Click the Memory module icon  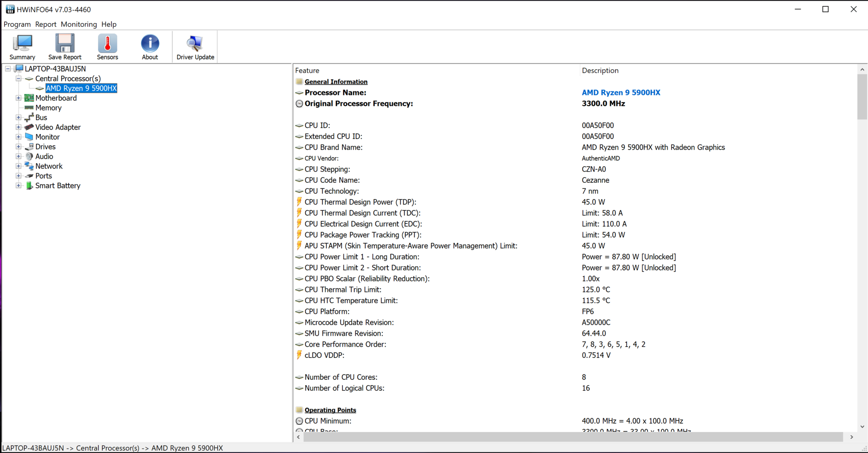(29, 108)
